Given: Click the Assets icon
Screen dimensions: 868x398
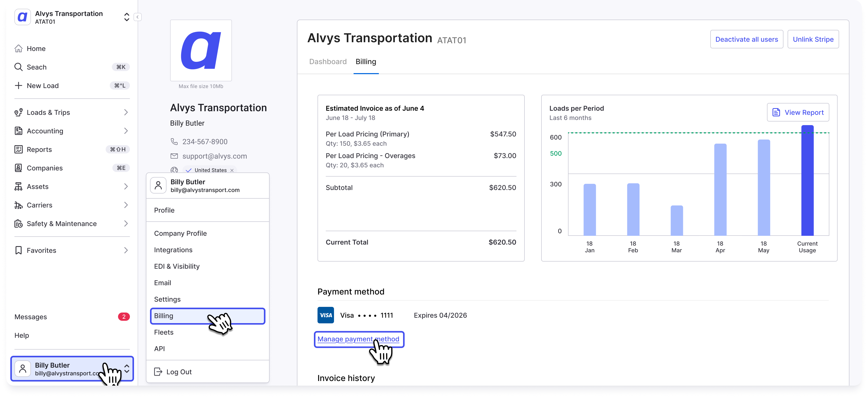Looking at the screenshot, I should (x=19, y=186).
